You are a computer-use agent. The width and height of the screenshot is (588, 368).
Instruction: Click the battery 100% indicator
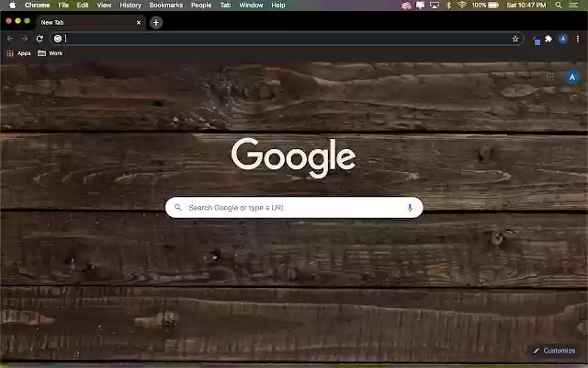(x=485, y=5)
